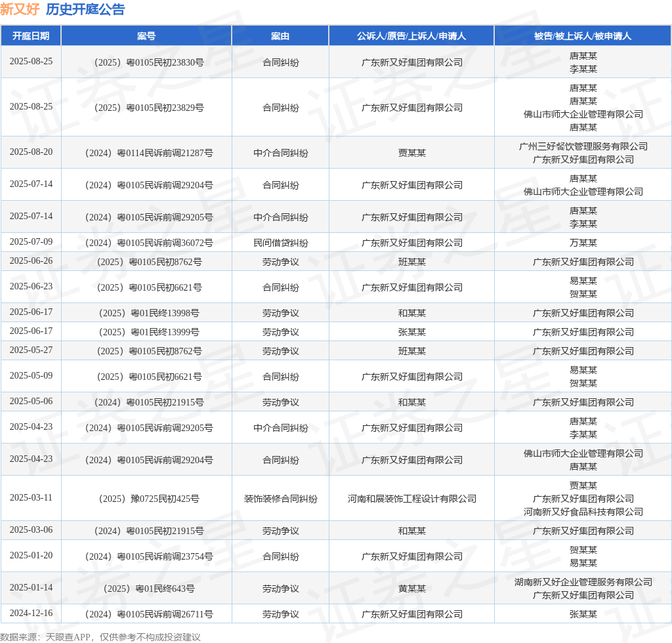Click the date 2025-08-20
The width and height of the screenshot is (672, 643).
31,152
